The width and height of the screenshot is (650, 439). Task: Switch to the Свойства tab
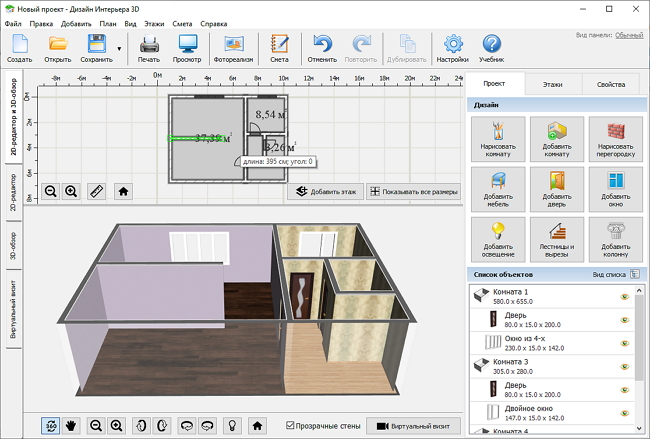pyautogui.click(x=611, y=86)
